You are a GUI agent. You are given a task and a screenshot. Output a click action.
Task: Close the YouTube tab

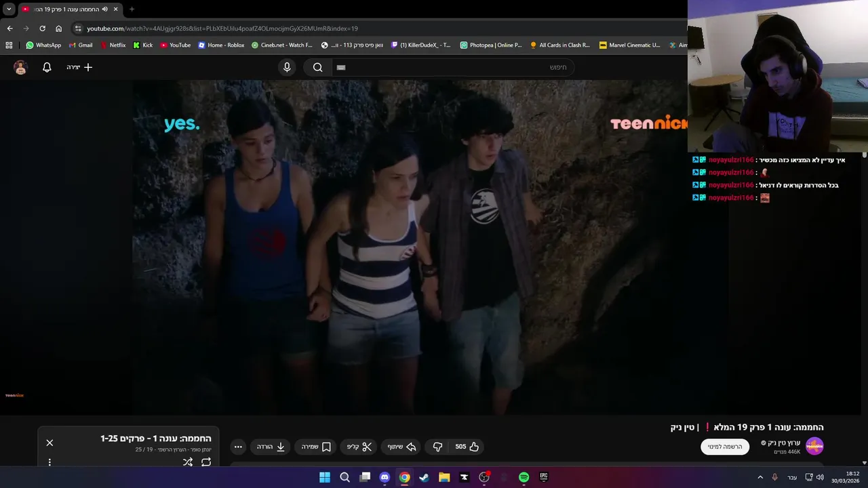[x=115, y=9]
